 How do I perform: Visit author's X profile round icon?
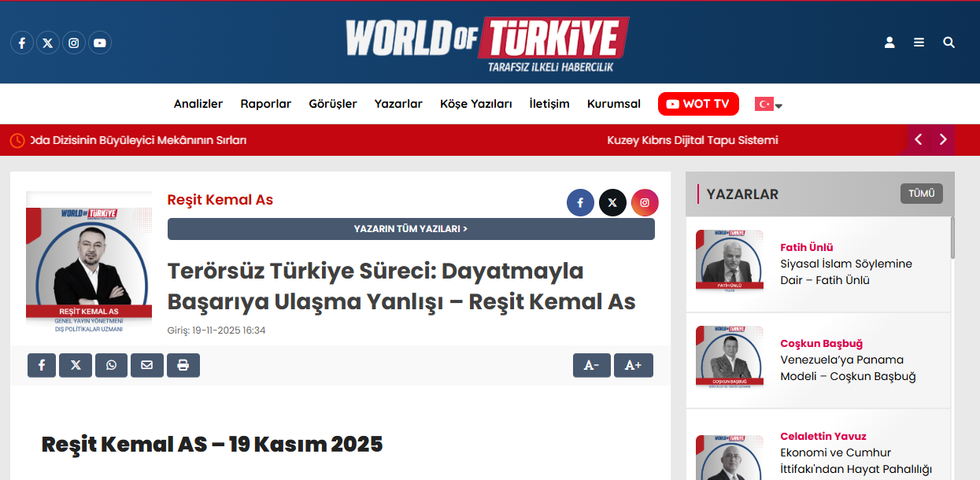coord(612,202)
